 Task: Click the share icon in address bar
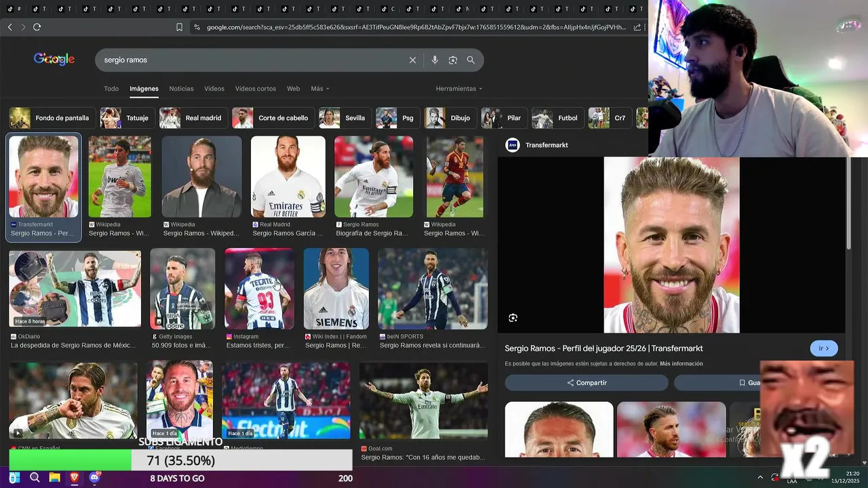point(637,27)
